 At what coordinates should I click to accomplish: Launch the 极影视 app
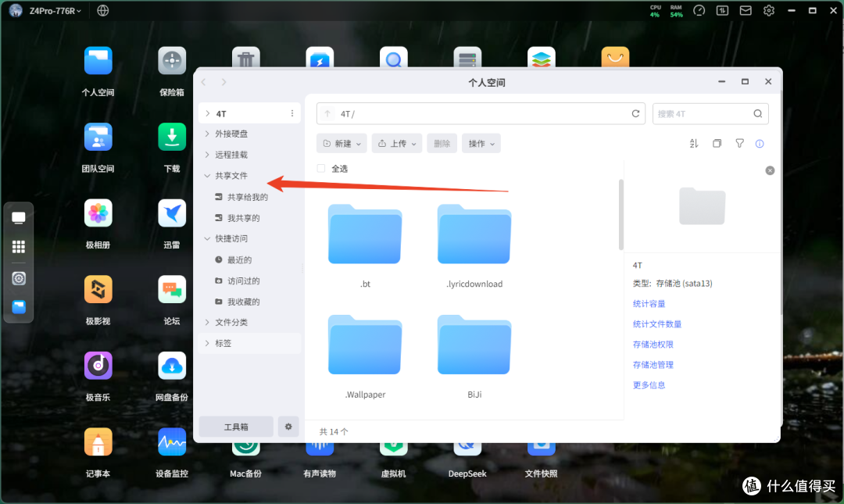click(98, 290)
